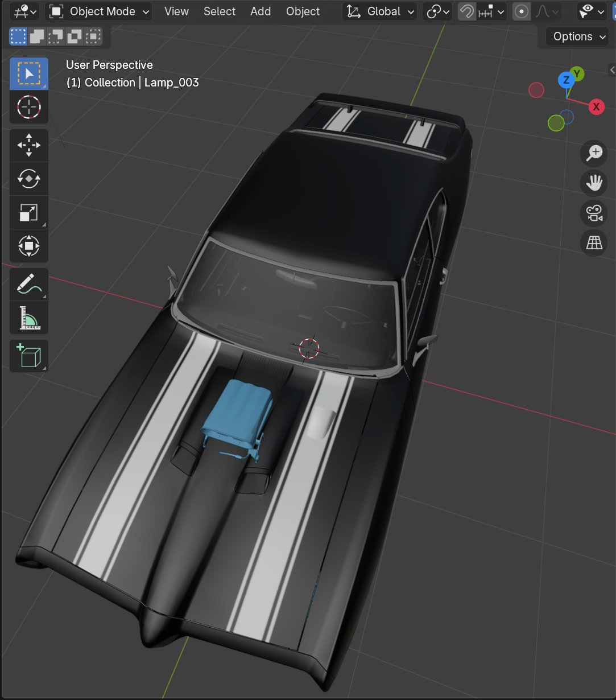Screen dimensions: 616x700
Task: Select the Scale tool
Action: point(28,212)
